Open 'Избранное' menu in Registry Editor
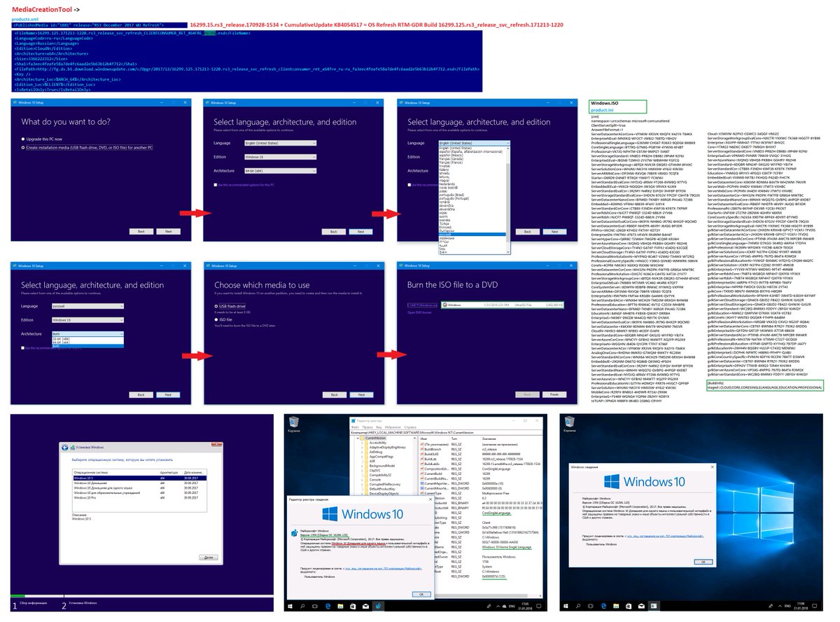Image resolution: width=840 pixels, height=622 pixels. [x=393, y=427]
